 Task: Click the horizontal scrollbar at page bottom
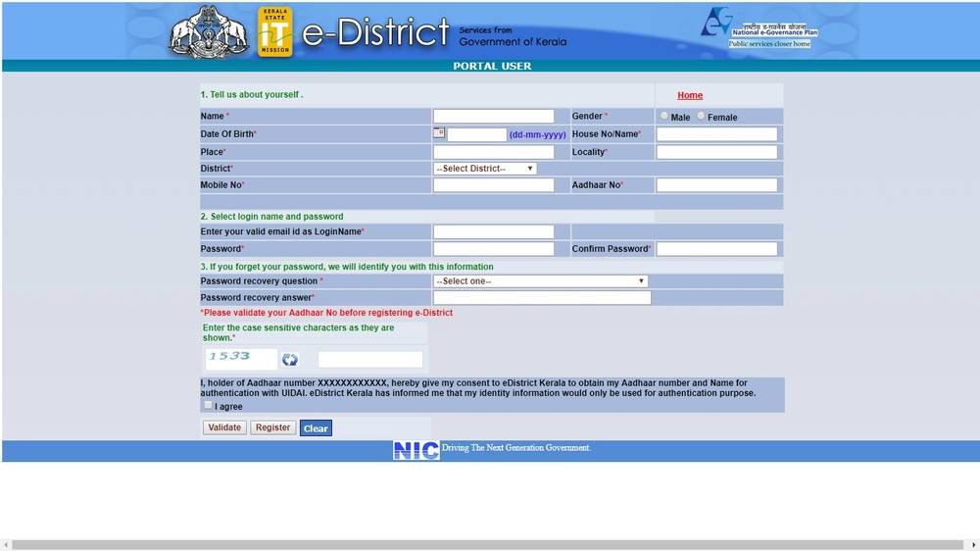pos(490,544)
